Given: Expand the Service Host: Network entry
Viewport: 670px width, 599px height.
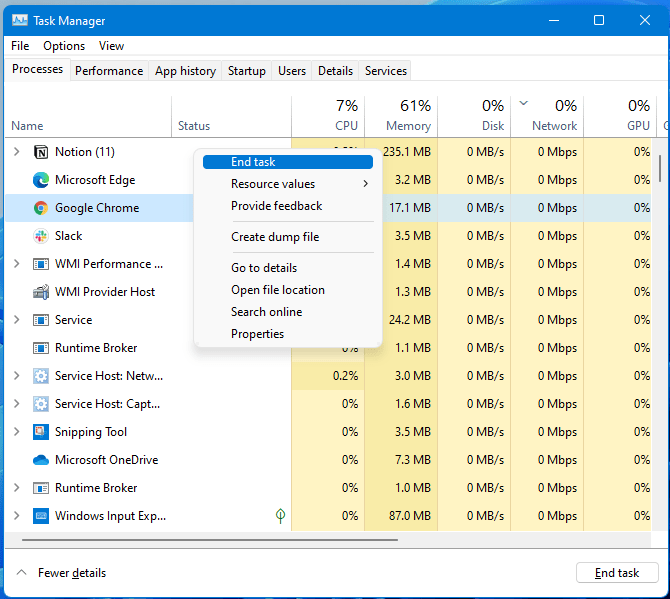Looking at the screenshot, I should 17,376.
